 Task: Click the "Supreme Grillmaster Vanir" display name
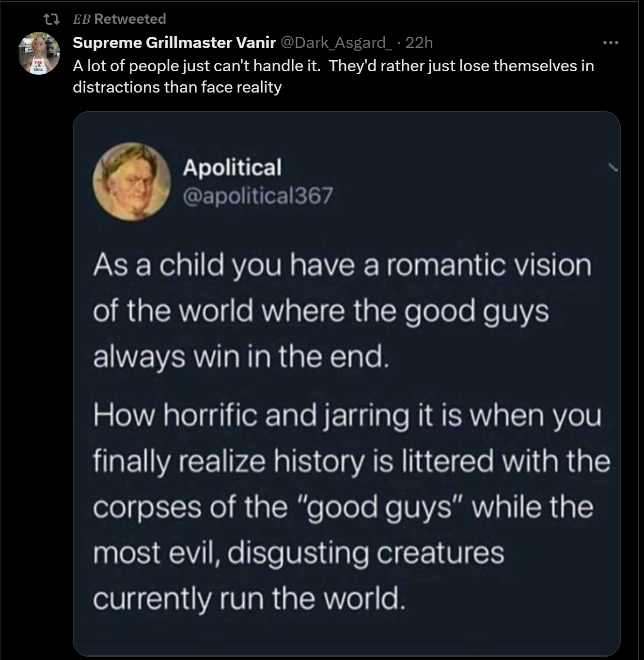coord(174,43)
